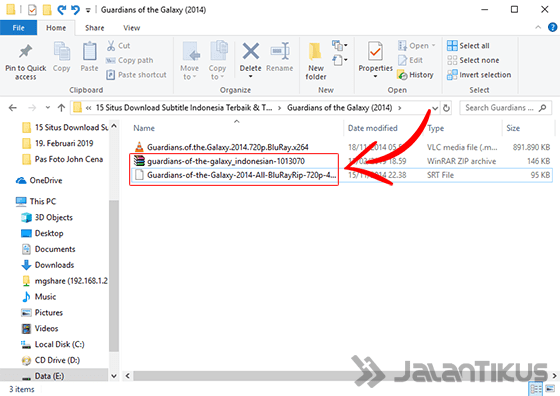Click Pin to Quick access icon
Viewport: 560px width, 396px height.
pyautogui.click(x=25, y=52)
